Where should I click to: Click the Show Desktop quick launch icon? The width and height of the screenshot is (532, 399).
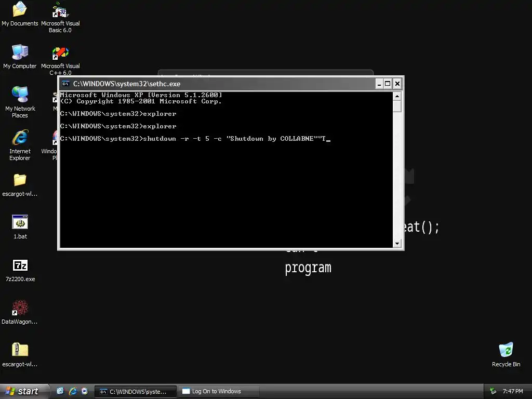tap(60, 391)
